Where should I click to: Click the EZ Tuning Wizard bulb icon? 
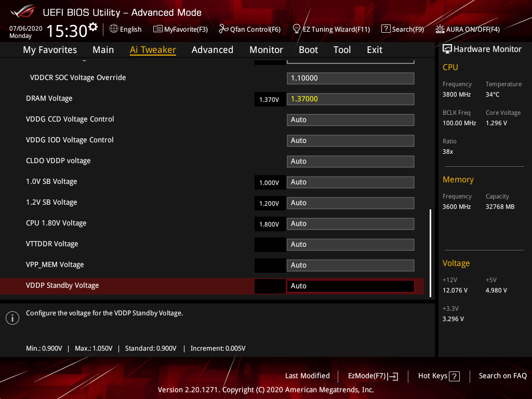click(297, 29)
